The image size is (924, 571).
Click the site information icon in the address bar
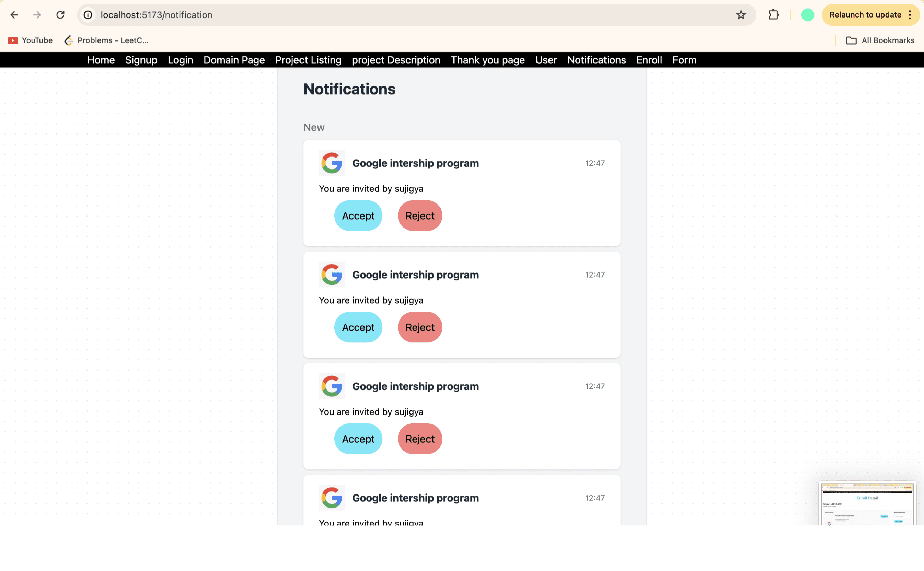(88, 15)
